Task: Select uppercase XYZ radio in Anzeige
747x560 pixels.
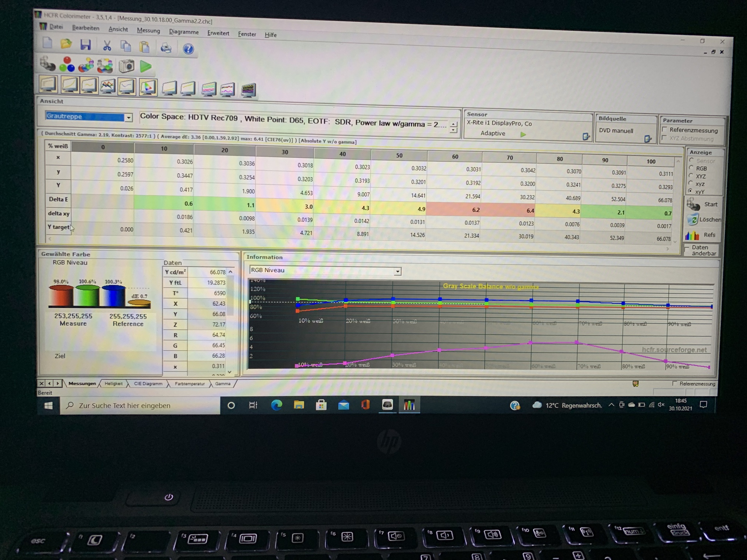Action: click(x=691, y=175)
